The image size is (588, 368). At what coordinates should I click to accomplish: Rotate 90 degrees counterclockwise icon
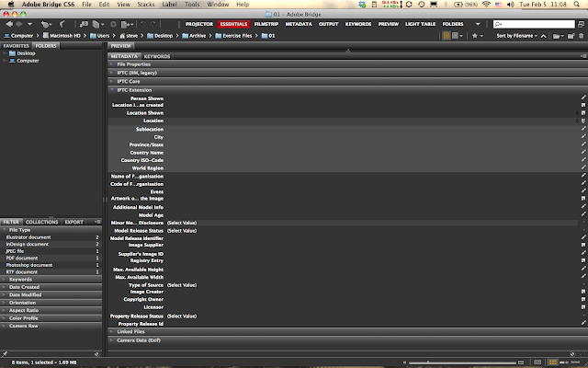tap(143, 25)
